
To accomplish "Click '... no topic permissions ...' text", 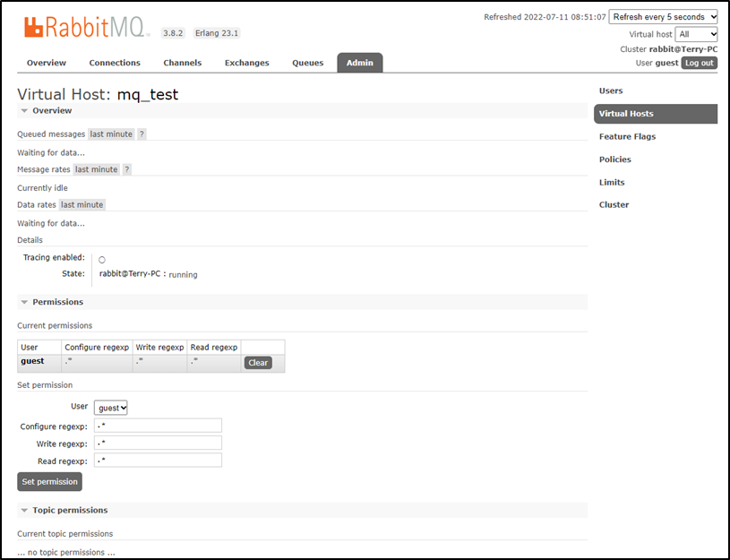I will (66, 553).
